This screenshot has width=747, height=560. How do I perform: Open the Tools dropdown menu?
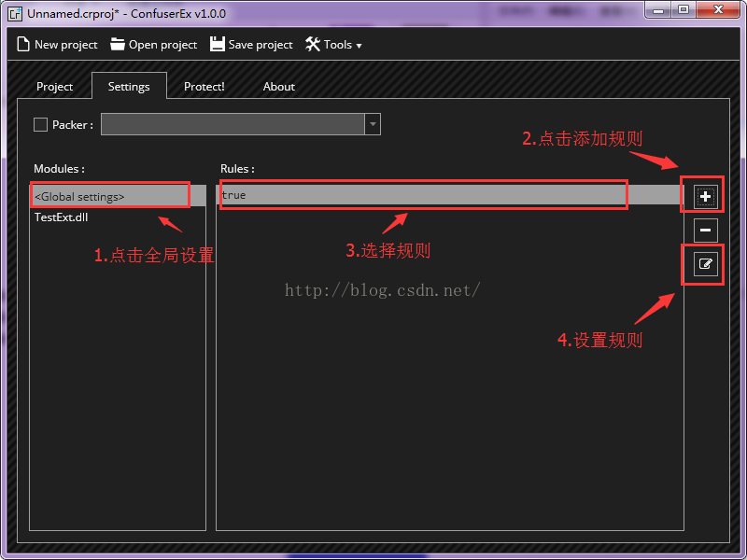tap(333, 45)
